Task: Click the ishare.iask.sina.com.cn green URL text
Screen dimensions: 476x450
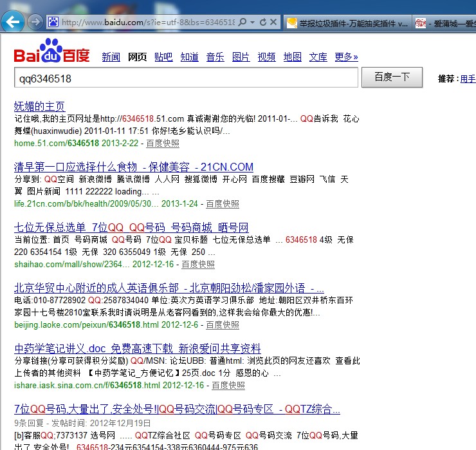Action: point(87,385)
